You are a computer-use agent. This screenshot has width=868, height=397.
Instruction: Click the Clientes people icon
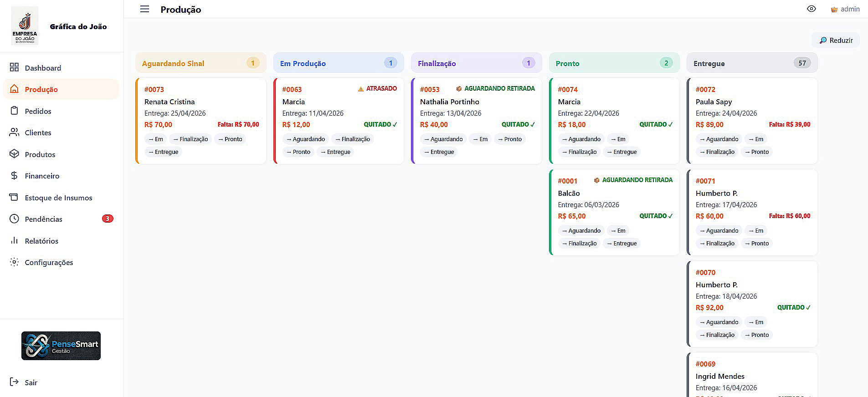pos(14,132)
